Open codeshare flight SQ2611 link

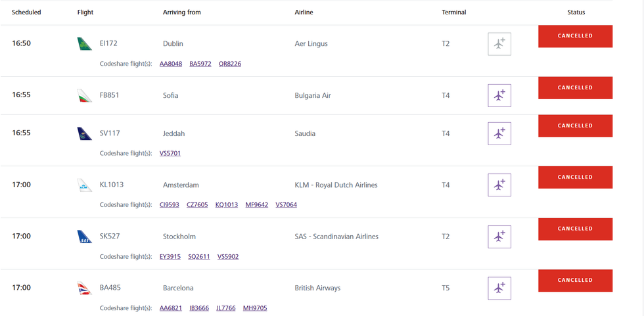pos(199,256)
